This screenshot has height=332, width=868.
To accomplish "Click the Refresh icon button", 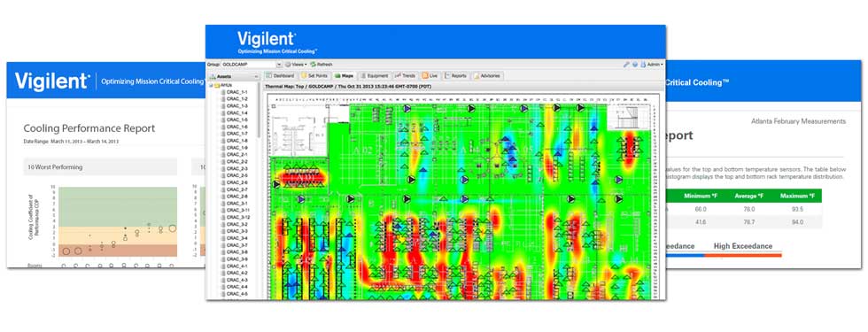I will click(313, 64).
